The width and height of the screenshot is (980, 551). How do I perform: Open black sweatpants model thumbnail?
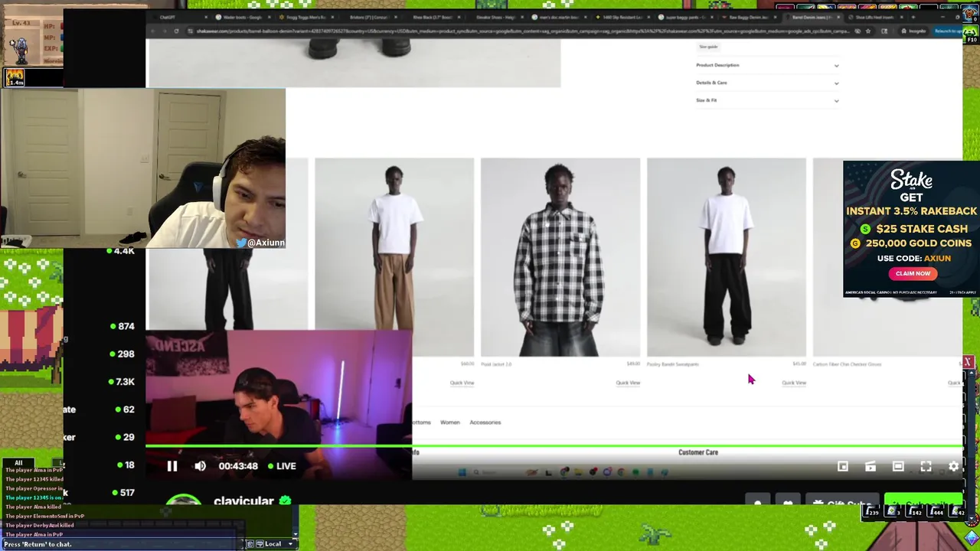point(727,257)
